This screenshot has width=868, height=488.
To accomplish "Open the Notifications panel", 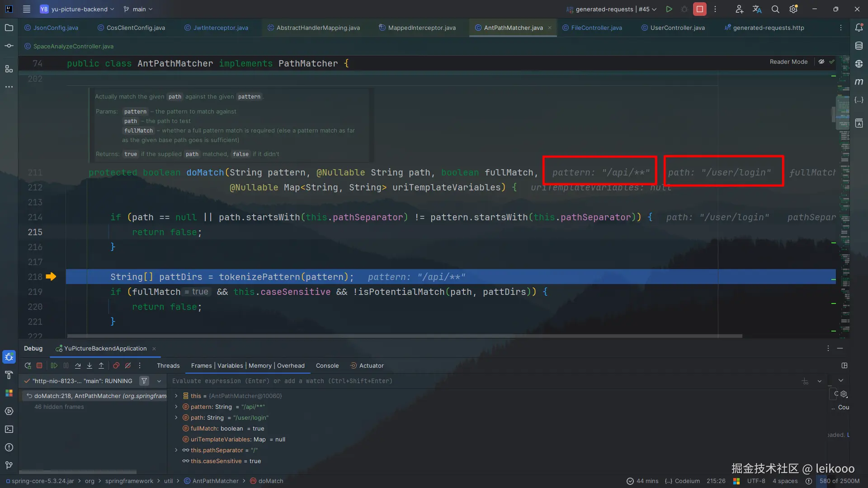I will [859, 28].
